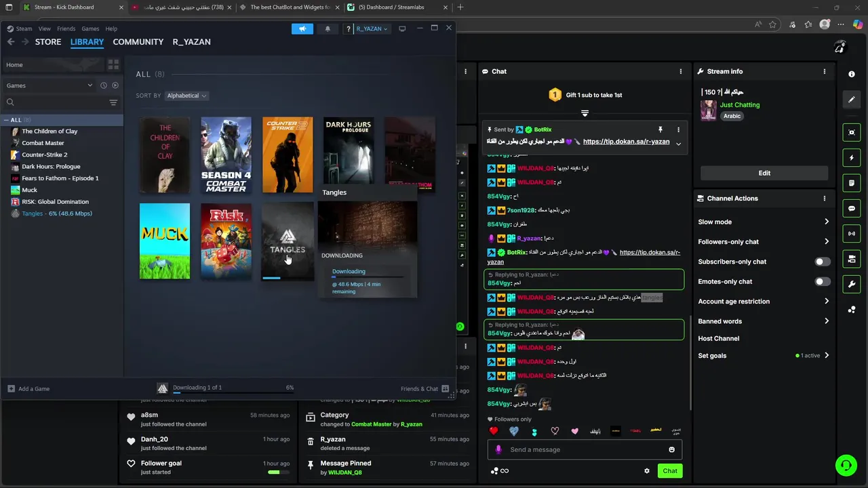Open The Children of Clay cover thumbnail
Image resolution: width=868 pixels, height=488 pixels.
click(165, 155)
